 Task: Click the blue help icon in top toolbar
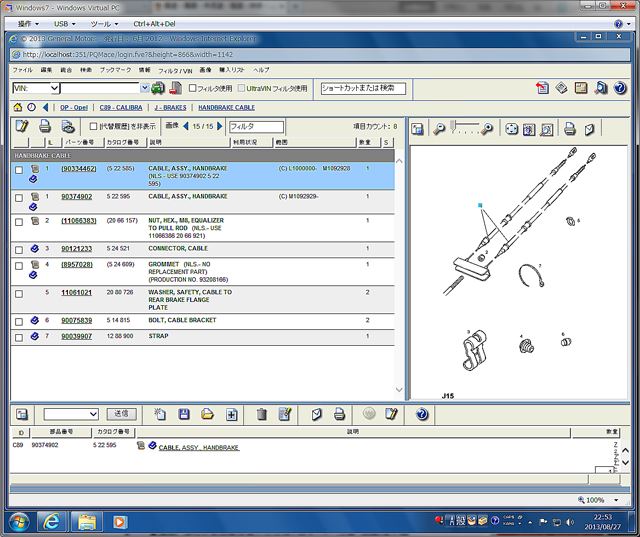coord(620,88)
